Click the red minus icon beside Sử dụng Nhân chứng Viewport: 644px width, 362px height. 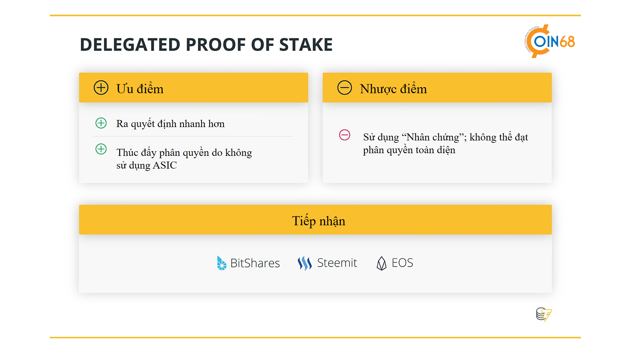click(x=344, y=135)
